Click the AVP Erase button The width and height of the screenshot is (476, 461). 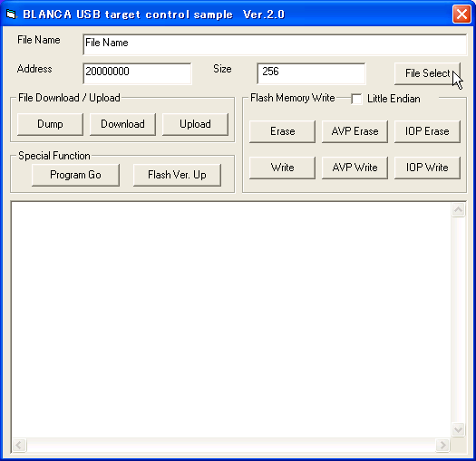pyautogui.click(x=355, y=131)
